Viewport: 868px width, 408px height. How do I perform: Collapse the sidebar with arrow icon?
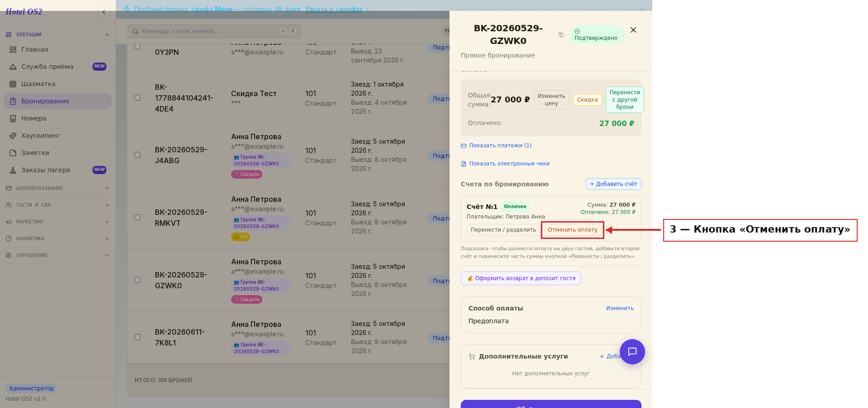pyautogui.click(x=104, y=12)
